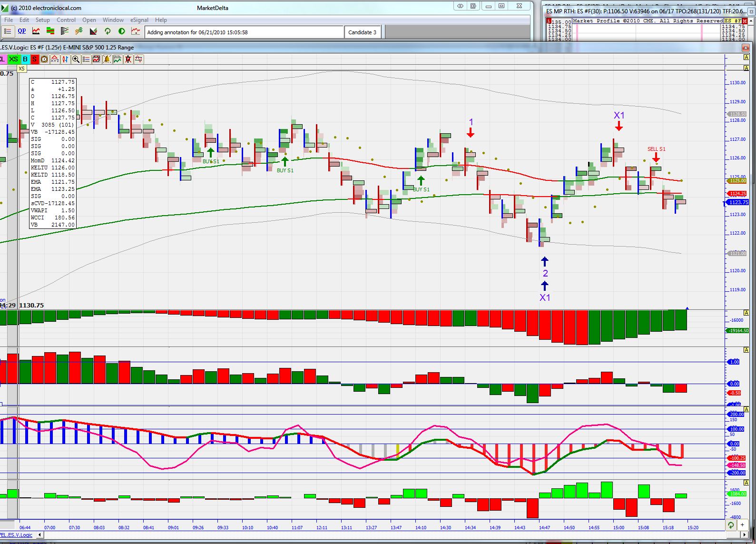Click the TITL chart title icon
Viewport: 756px width, 544px height.
[x=118, y=59]
